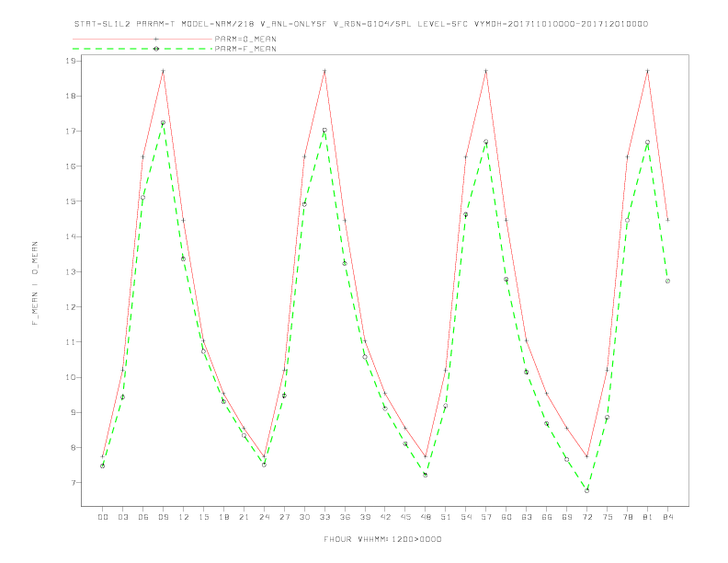Click the green dashed legend line sample
Image resolution: width=728 pixels, height=563 pixels.
pyautogui.click(x=142, y=49)
